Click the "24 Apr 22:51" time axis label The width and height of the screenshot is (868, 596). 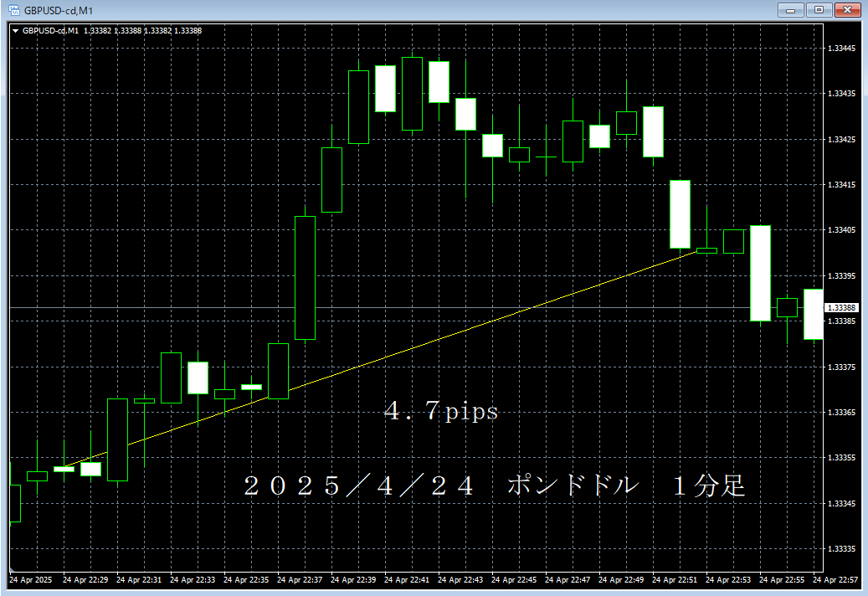pyautogui.click(x=675, y=579)
